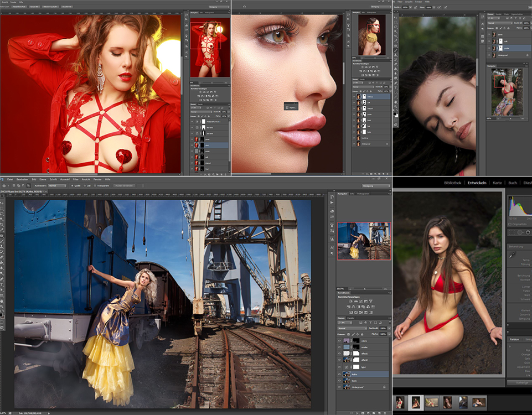This screenshot has height=415, width=532.
Task: Add a Channel Mixer adjustment layer
Action: (x=368, y=307)
